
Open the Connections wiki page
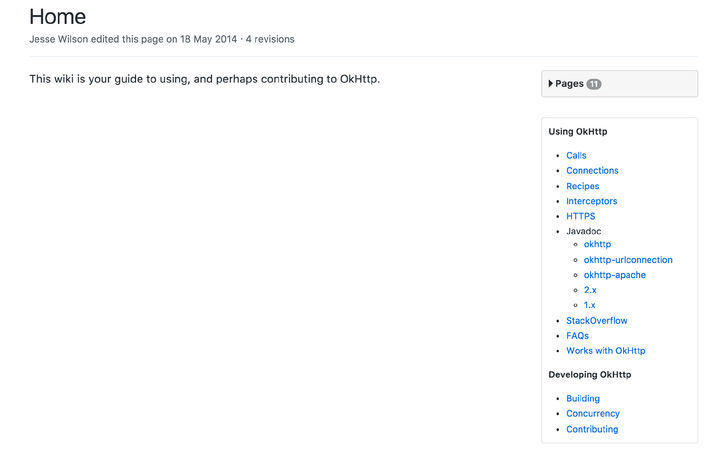point(592,170)
